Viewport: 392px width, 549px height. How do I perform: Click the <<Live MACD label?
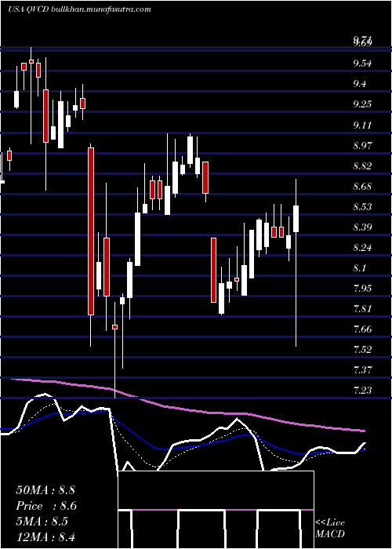click(330, 529)
